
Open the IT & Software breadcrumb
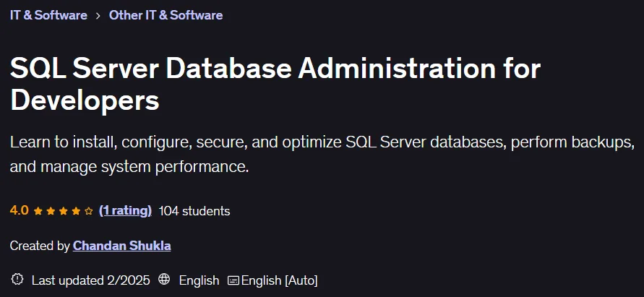point(48,15)
